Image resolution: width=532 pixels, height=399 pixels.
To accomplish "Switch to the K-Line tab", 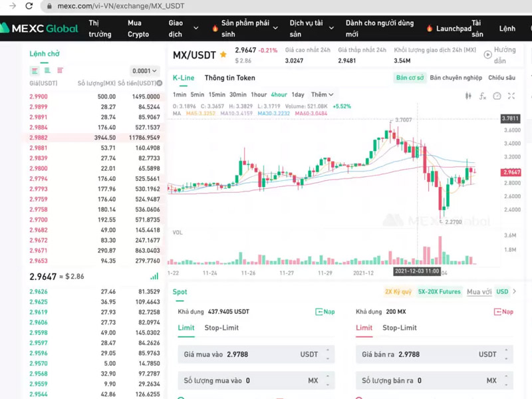I will coord(184,78).
